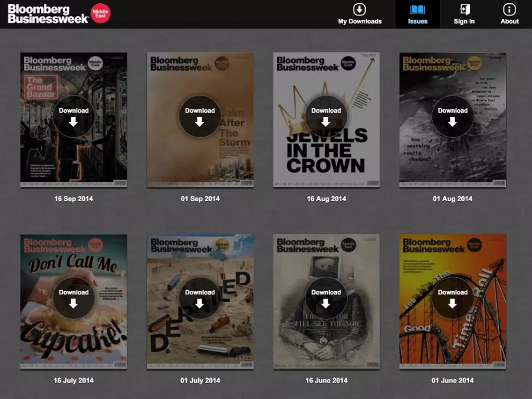Open the Jewels In The Crown cover headline
This screenshot has height=399, width=532.
coord(326,151)
